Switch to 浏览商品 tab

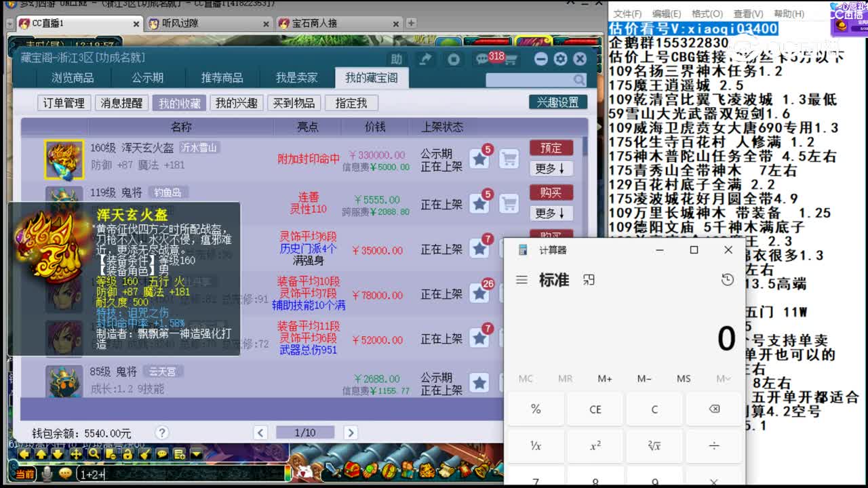(73, 77)
